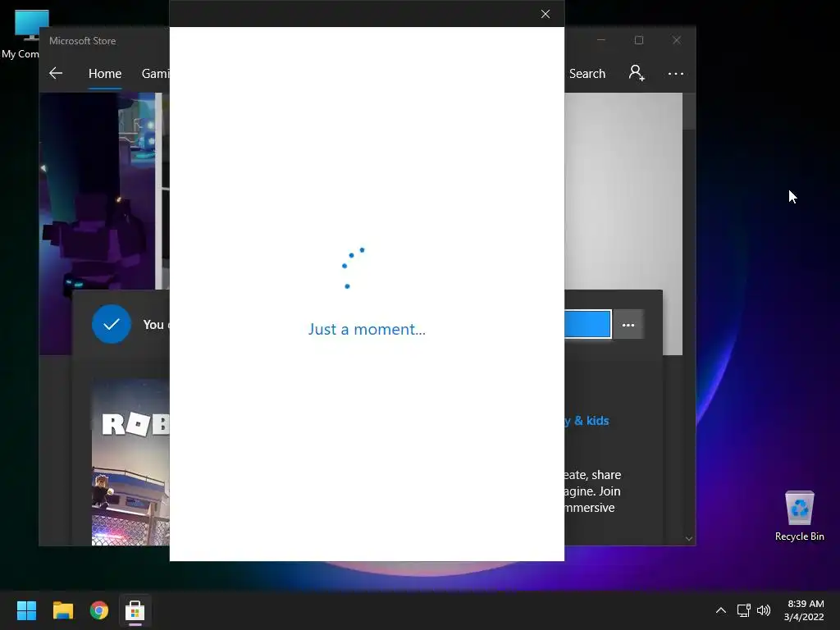This screenshot has width=840, height=630.
Task: Click the Microsoft Store taskbar icon
Action: [135, 610]
